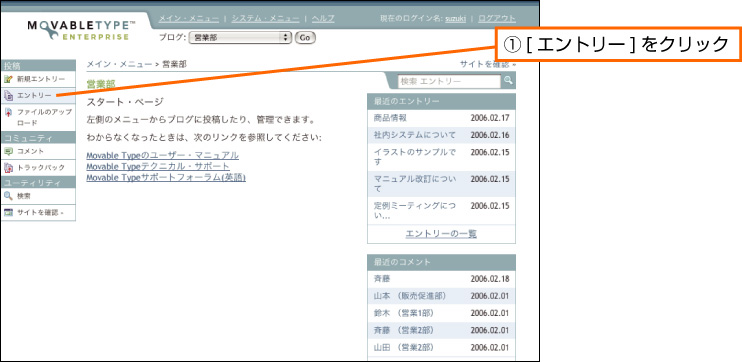Click the 斉藤 (営業2部) recent comment
Image resolution: width=742 pixels, height=362 pixels.
click(x=404, y=330)
